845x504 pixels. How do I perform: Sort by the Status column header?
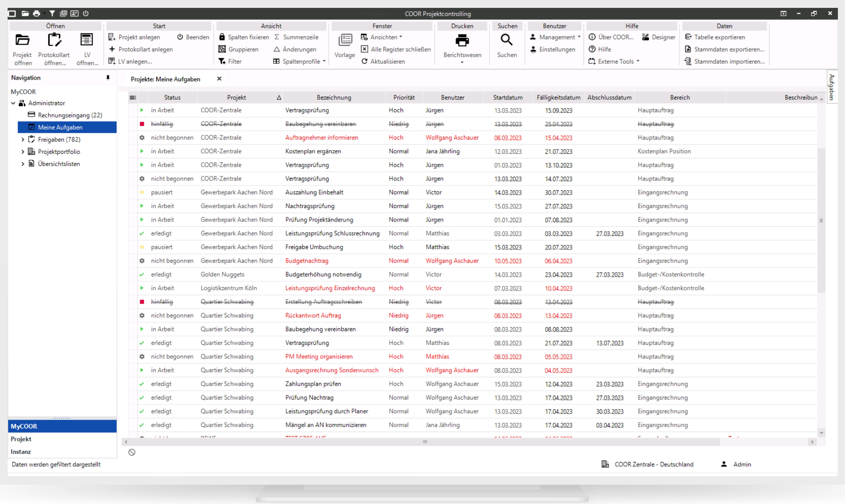coord(172,98)
